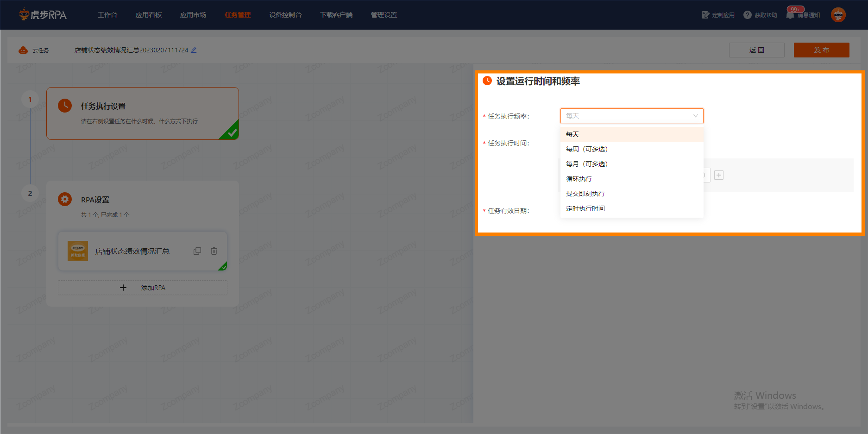868x434 pixels.
Task: Open the 店铺状态绩效情况汇总 RPA card
Action: click(143, 251)
